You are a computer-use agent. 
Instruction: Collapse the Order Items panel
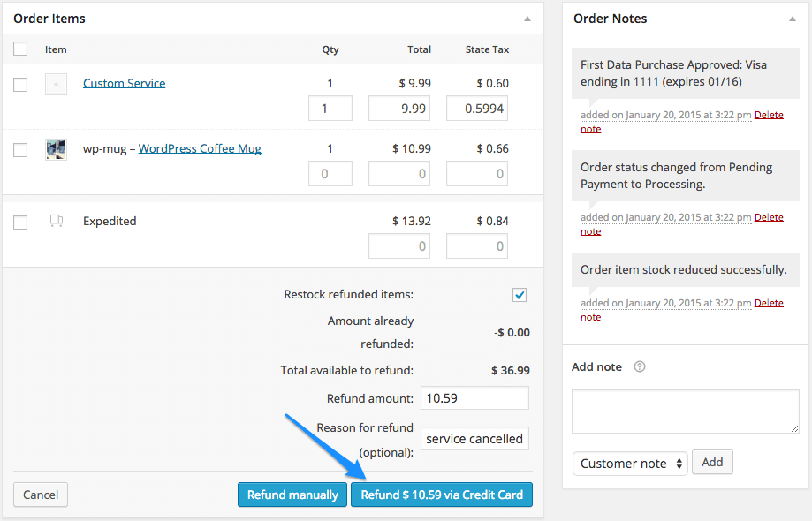coord(527,17)
